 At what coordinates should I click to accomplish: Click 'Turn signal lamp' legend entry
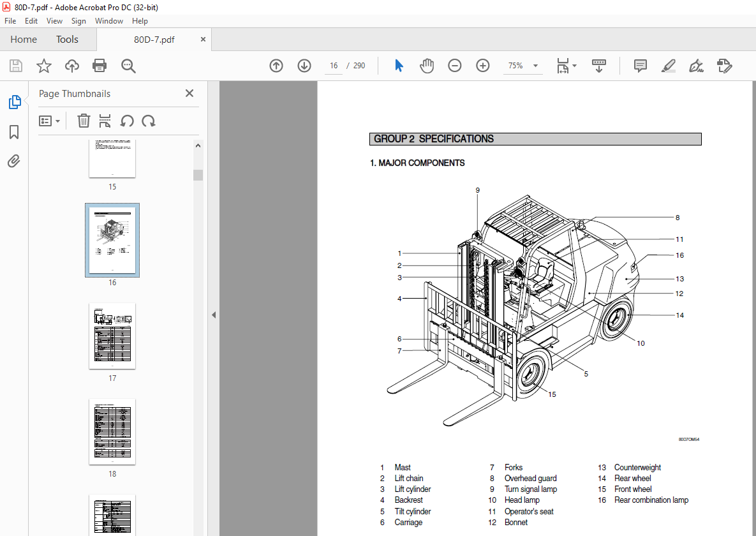click(x=530, y=489)
